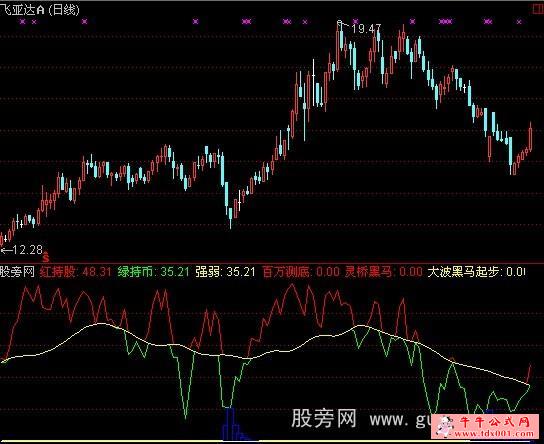Select the leftmost purple star marker

(23, 22)
